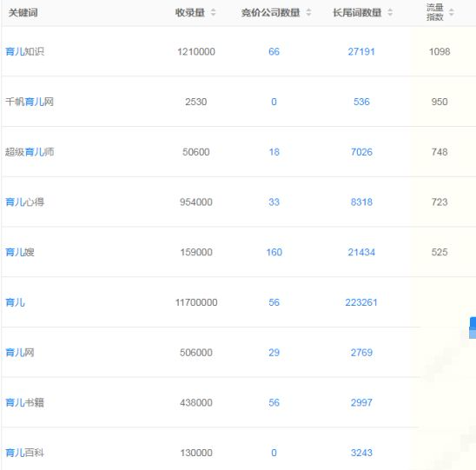Select traffic index value 1098
476x470 pixels.
[440, 51]
